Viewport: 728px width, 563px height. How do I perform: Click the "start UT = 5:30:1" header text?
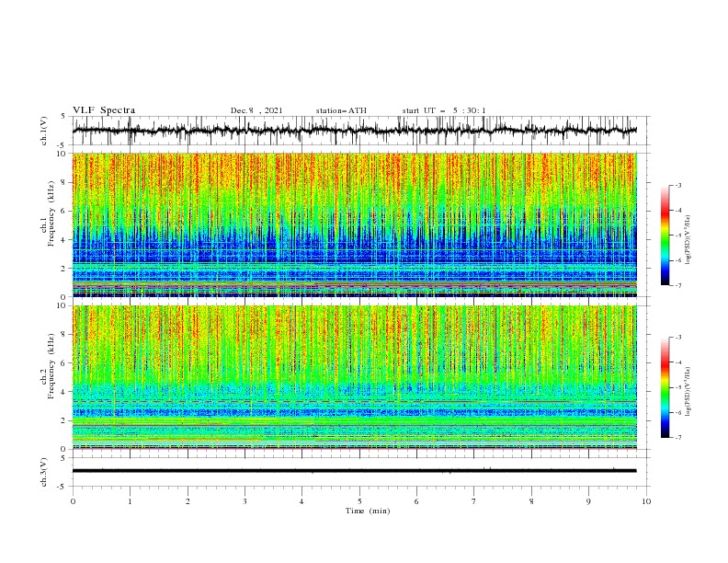coord(444,110)
